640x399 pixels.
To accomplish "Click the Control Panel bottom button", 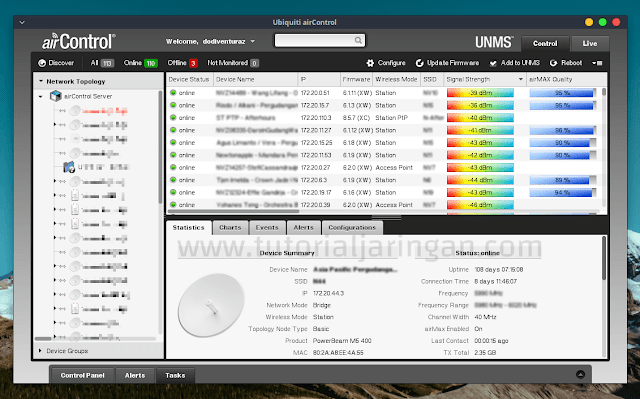I will point(82,375).
